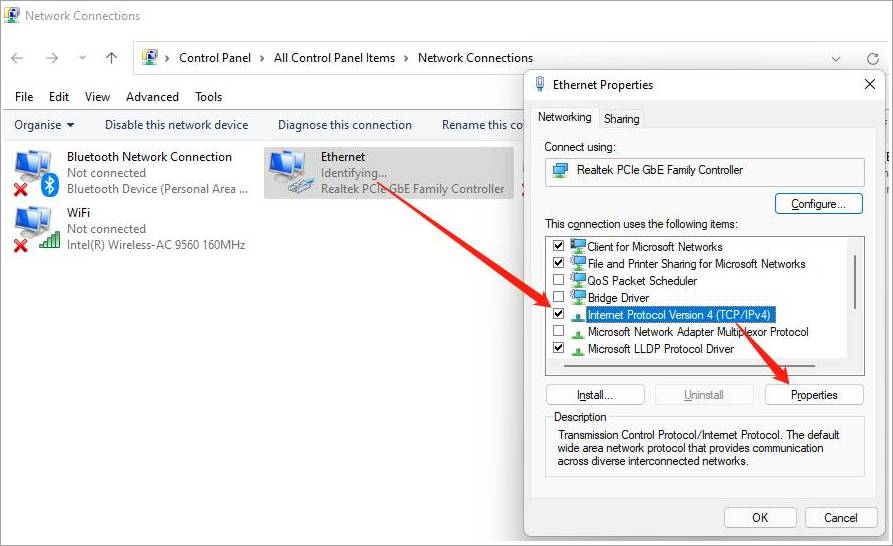The height and width of the screenshot is (546, 893).
Task: Open the File menu
Action: [24, 97]
